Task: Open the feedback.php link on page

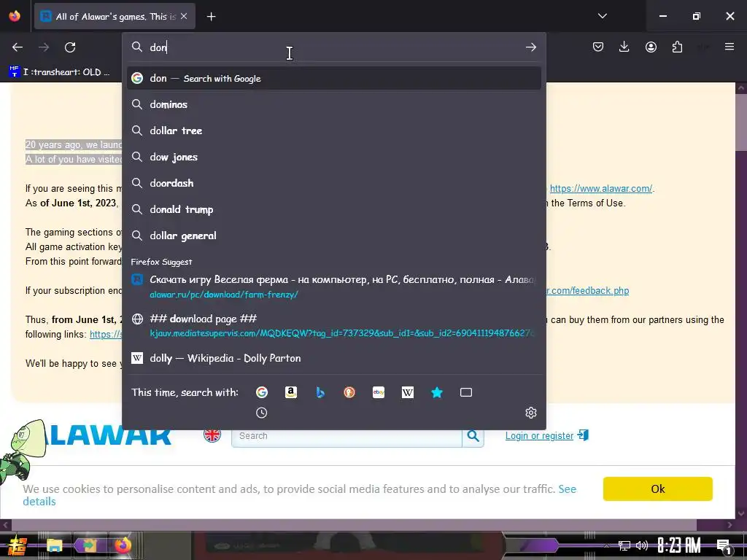Action: tap(587, 290)
